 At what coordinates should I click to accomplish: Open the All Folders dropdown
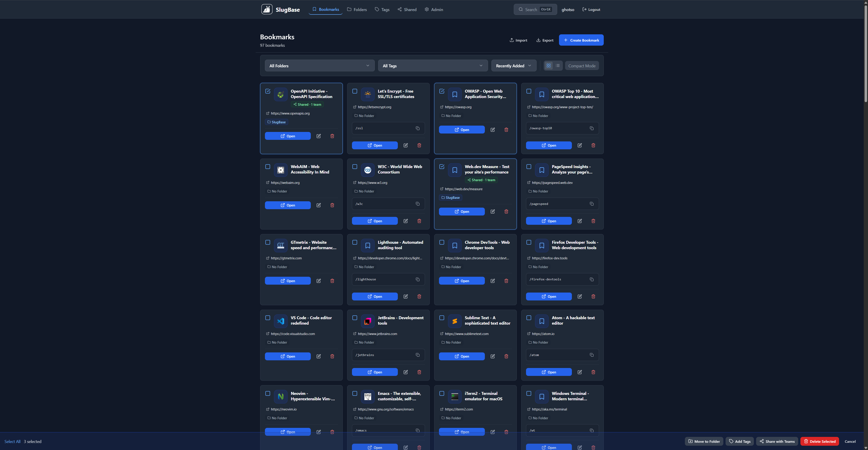[319, 65]
